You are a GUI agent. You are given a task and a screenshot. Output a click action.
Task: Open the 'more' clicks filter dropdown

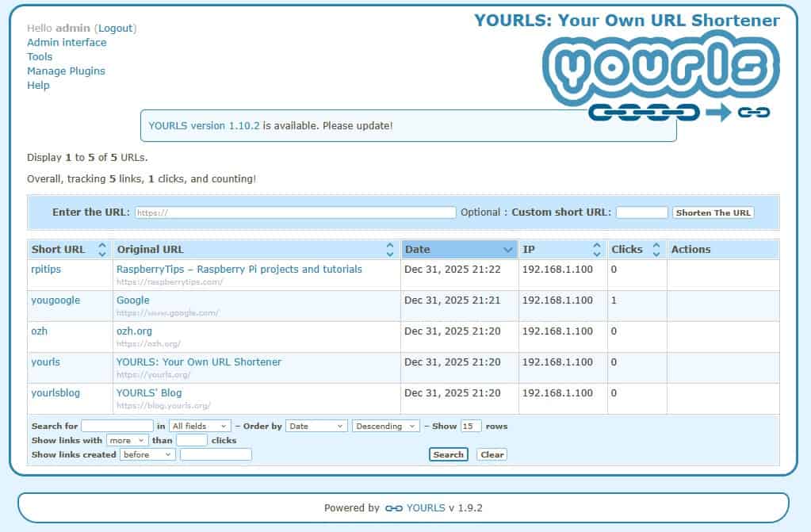point(127,441)
